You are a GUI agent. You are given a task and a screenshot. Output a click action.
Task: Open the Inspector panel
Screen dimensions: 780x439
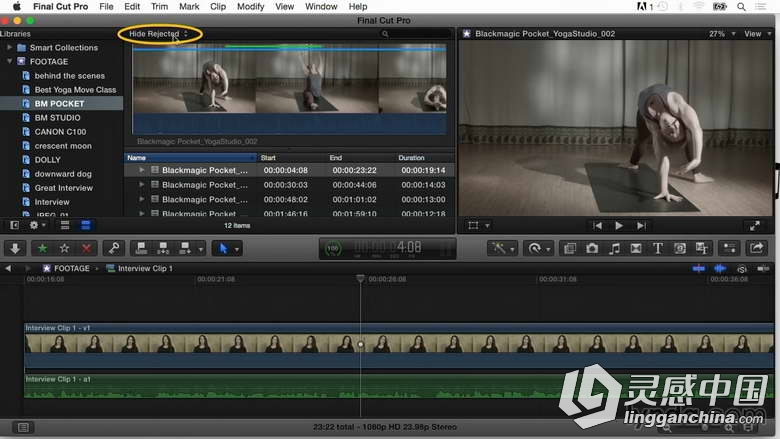[729, 248]
